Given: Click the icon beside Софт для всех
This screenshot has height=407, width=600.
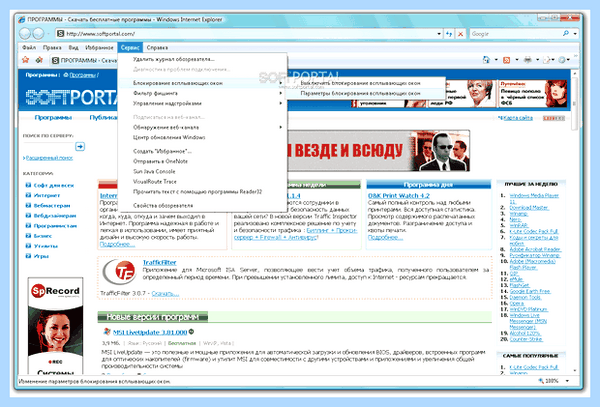Looking at the screenshot, I should click(28, 185).
